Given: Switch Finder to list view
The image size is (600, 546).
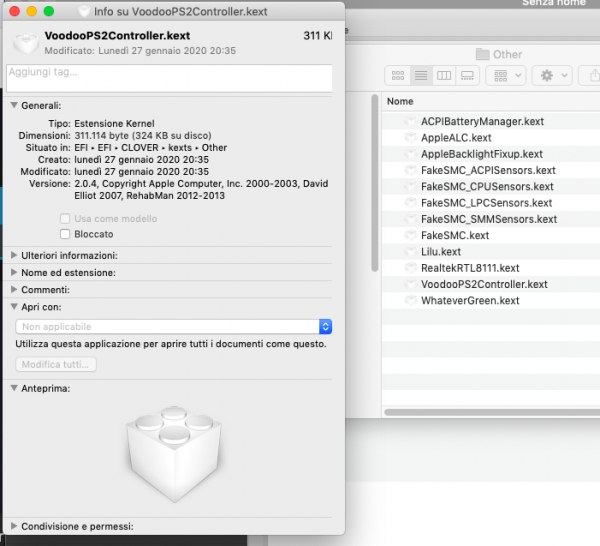Looking at the screenshot, I should point(421,75).
